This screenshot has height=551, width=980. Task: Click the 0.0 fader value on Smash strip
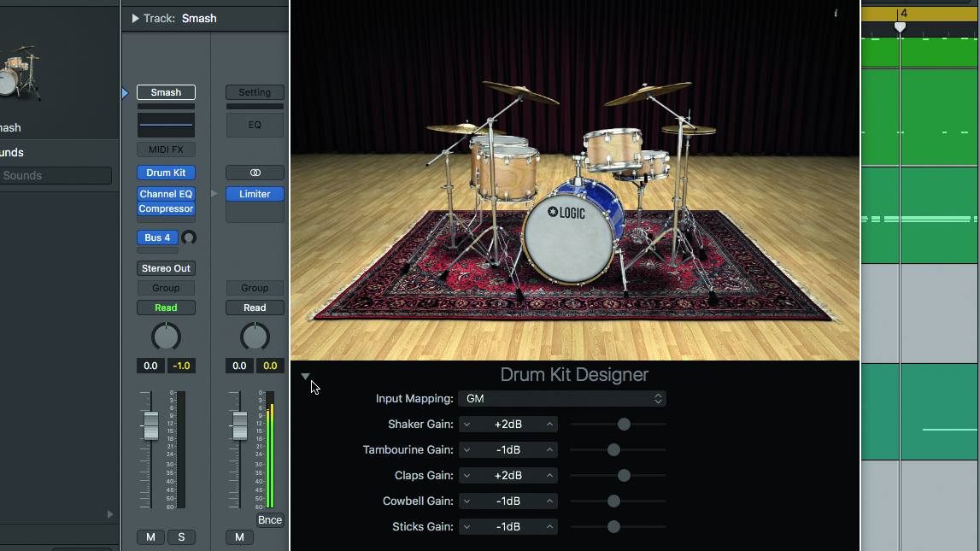tap(150, 366)
